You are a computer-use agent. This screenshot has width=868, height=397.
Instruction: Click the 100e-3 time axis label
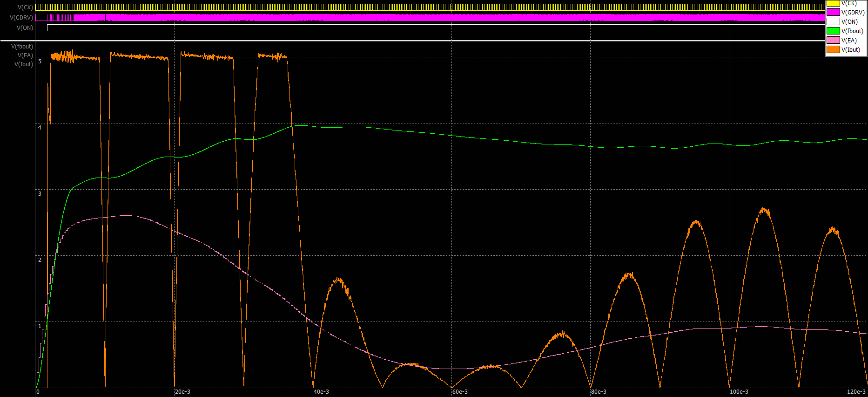pos(739,392)
